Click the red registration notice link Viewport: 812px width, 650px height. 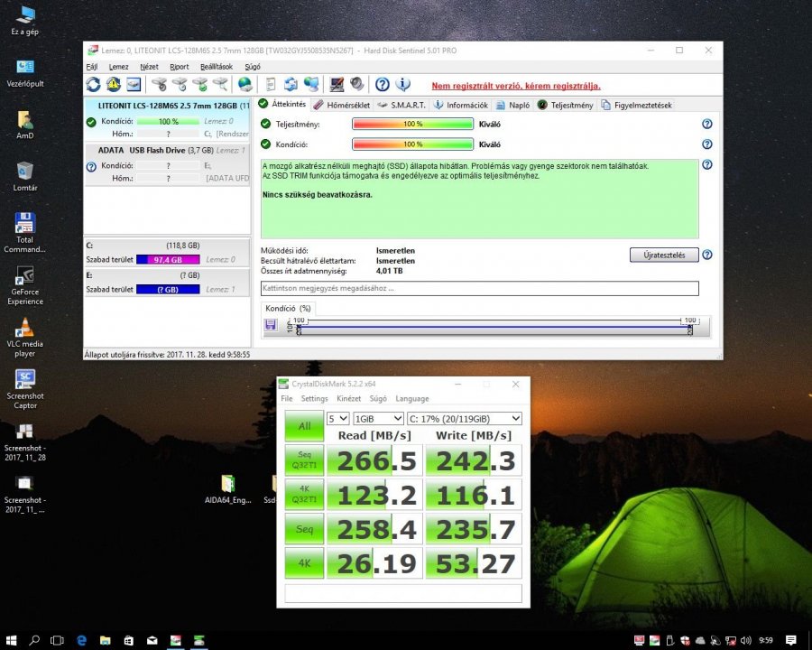516,86
